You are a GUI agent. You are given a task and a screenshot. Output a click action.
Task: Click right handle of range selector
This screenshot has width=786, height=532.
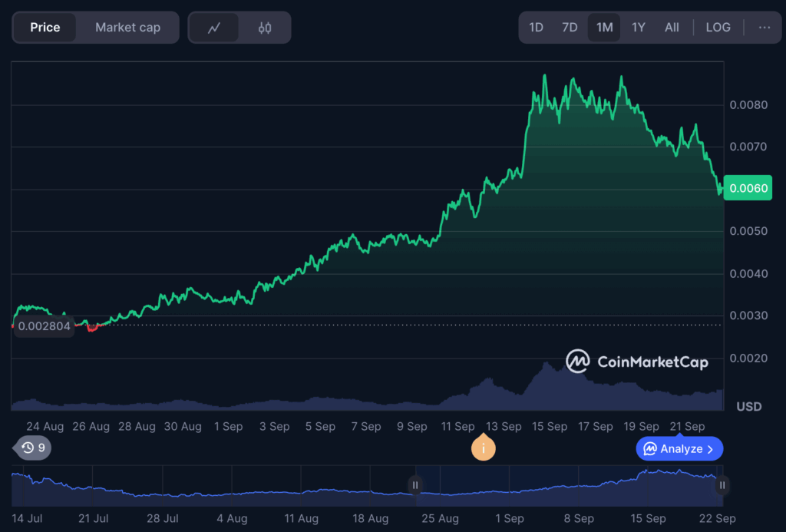point(722,484)
